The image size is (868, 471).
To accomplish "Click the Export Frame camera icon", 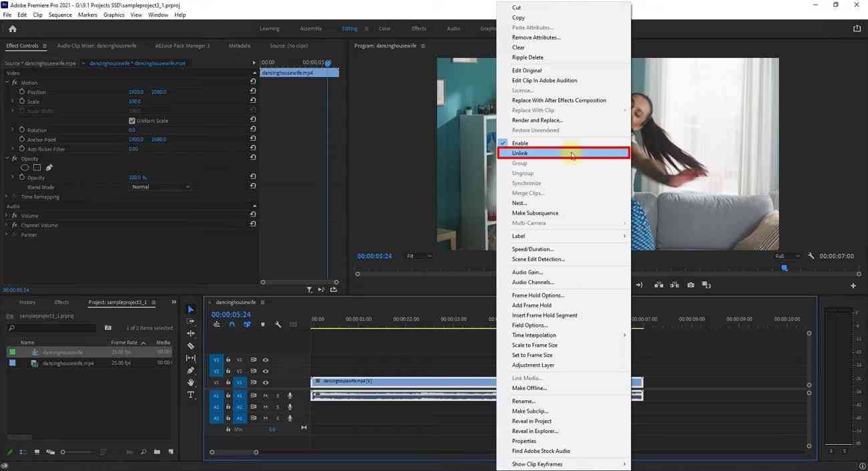I will point(690,285).
